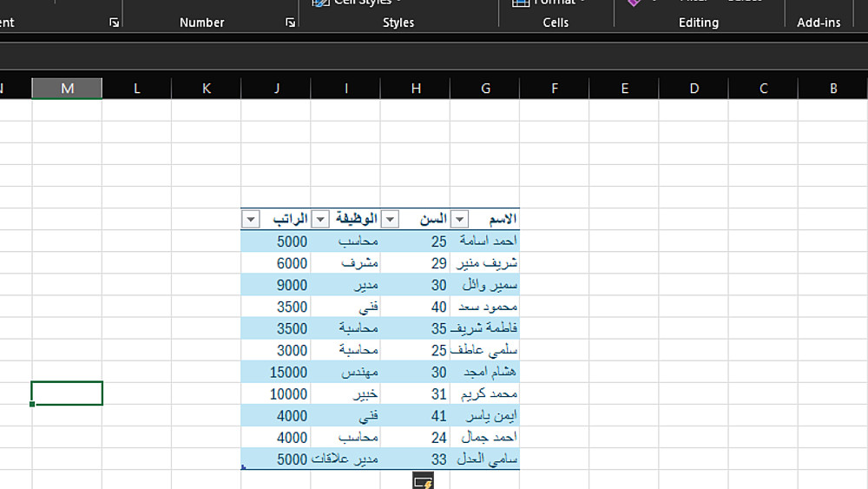Select the age cell 35

tap(415, 328)
